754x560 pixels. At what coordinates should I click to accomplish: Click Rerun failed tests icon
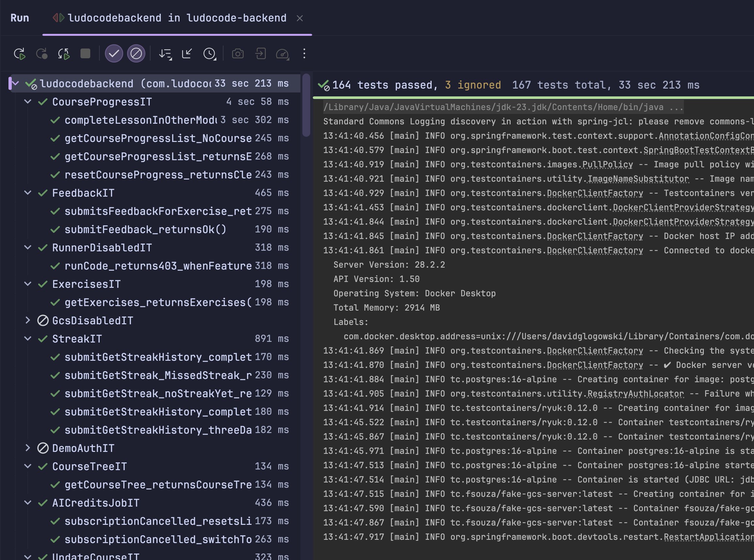(42, 54)
